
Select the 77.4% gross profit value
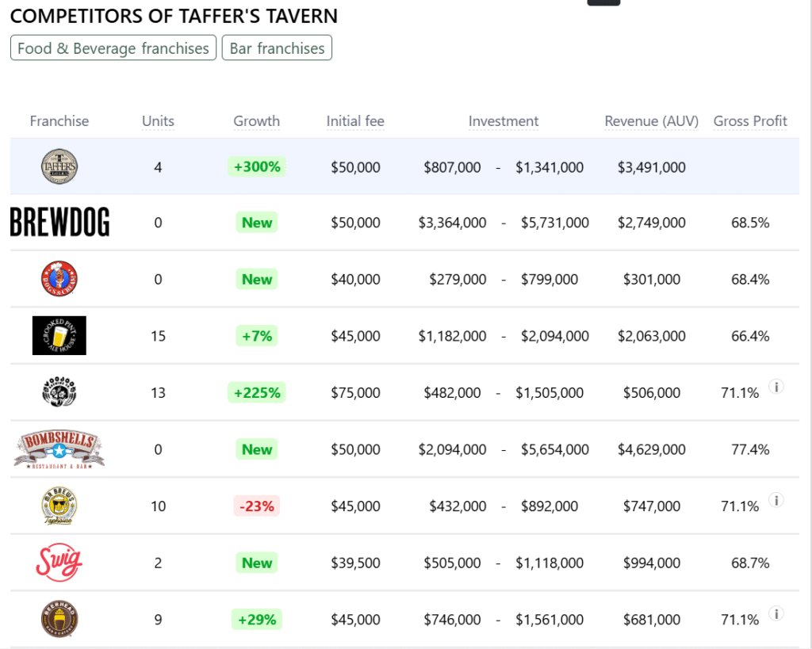[x=750, y=449]
